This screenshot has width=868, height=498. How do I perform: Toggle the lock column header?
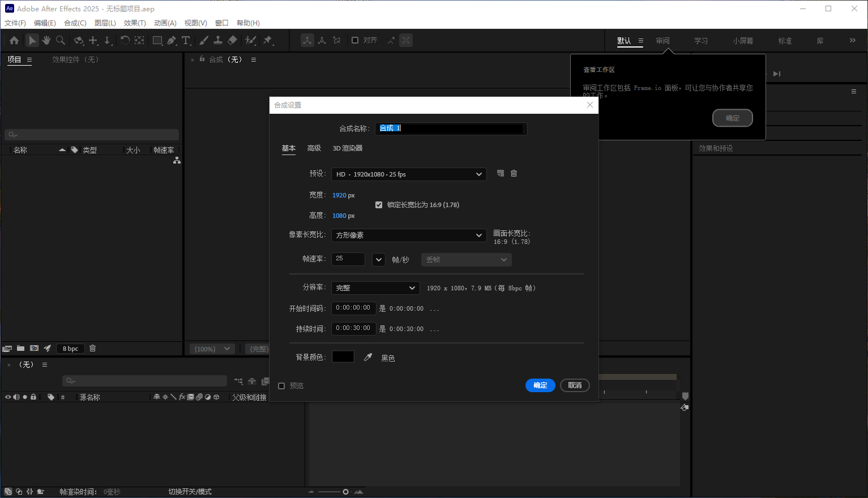[33, 397]
